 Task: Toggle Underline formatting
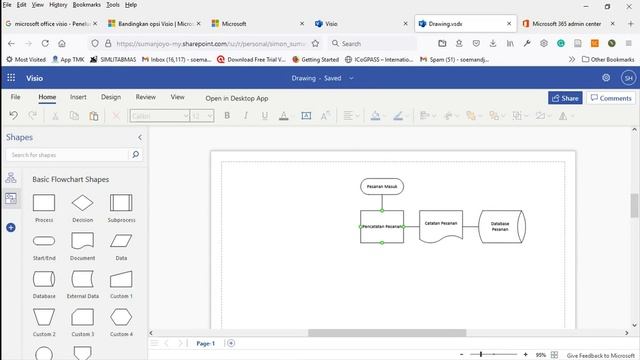[264, 116]
